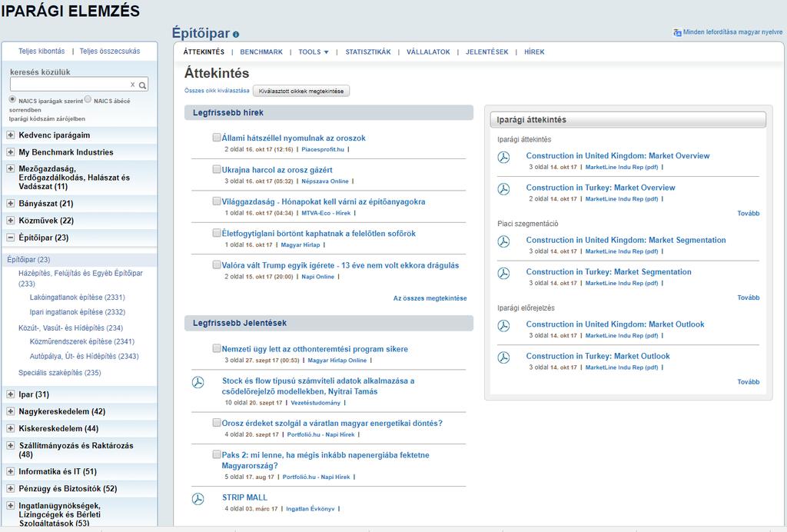Open PDF icon for Turkey Market Outlook
The height and width of the screenshot is (532, 787).
tap(503, 357)
